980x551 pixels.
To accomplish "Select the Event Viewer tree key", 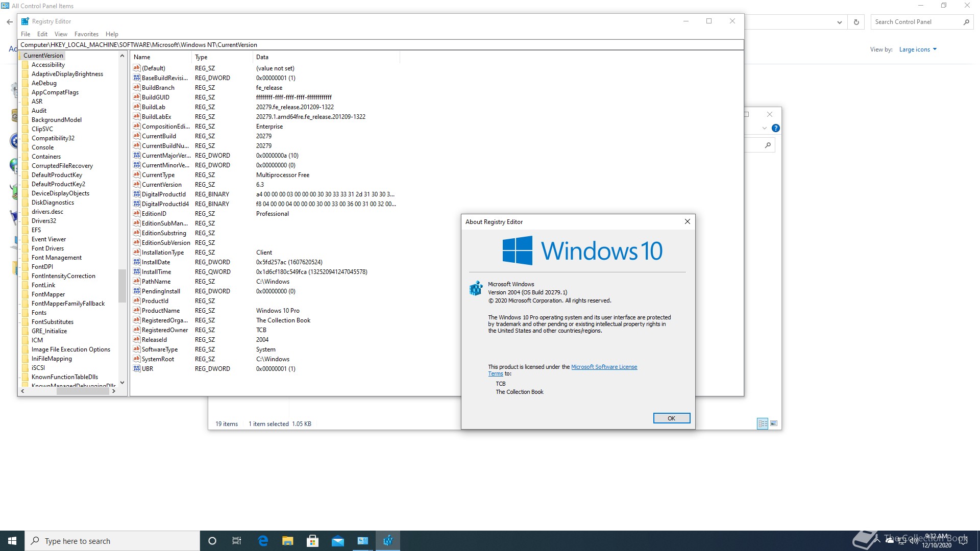I will [48, 239].
